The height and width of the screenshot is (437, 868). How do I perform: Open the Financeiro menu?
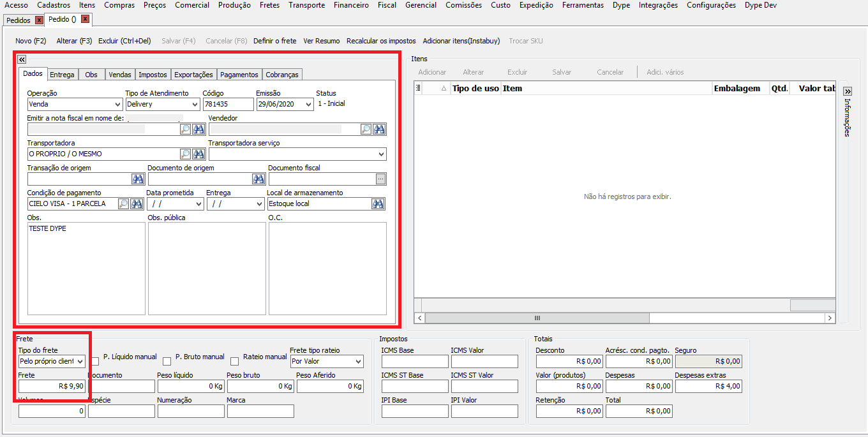tap(351, 5)
